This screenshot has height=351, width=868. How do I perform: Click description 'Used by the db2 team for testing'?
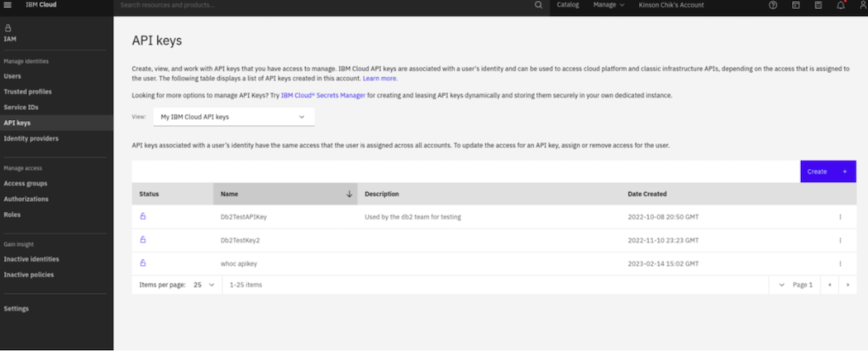[413, 217]
